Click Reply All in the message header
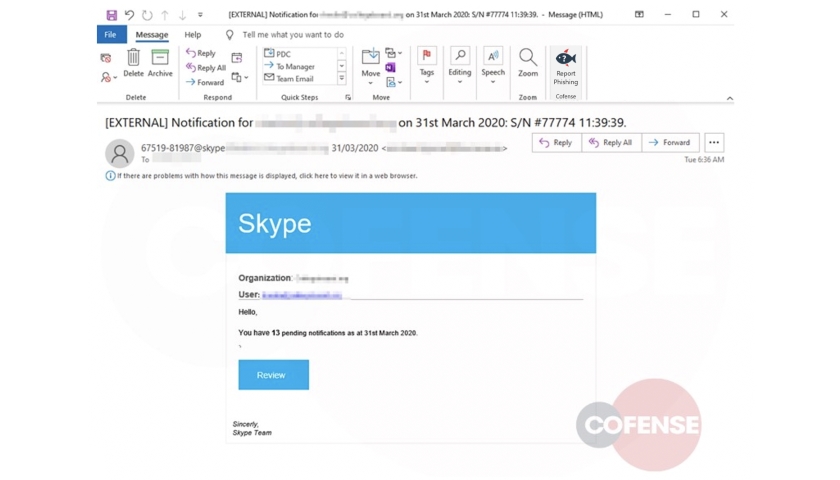Image resolution: width=840 pixels, height=480 pixels. point(611,142)
